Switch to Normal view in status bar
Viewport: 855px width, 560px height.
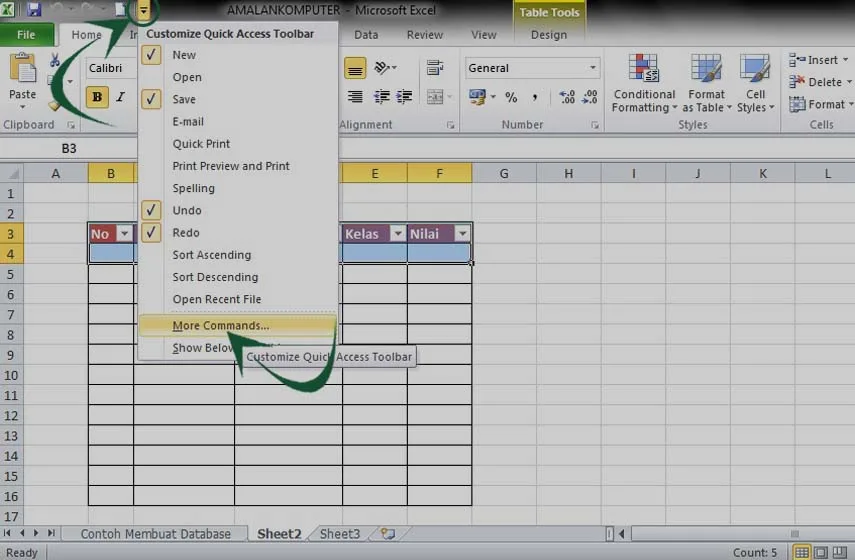802,552
